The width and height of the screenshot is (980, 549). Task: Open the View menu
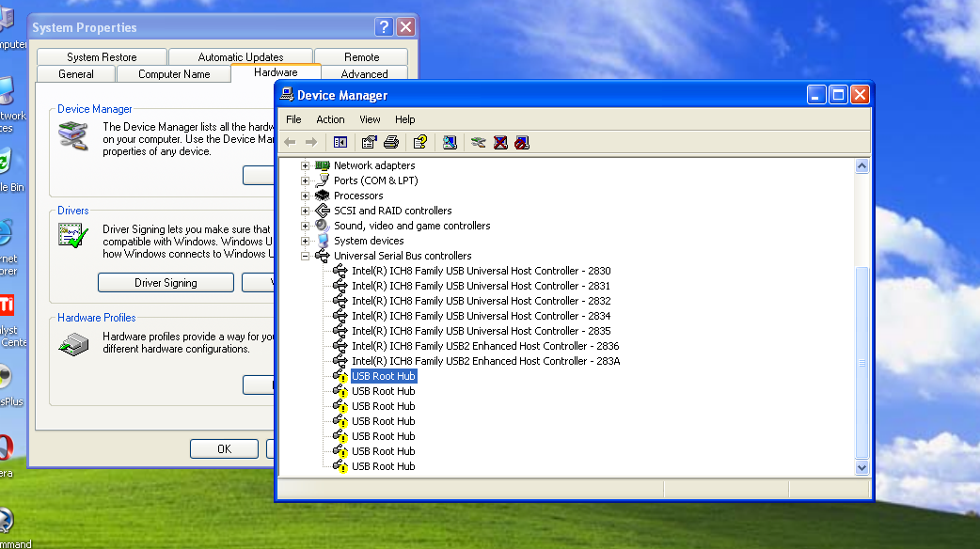370,119
